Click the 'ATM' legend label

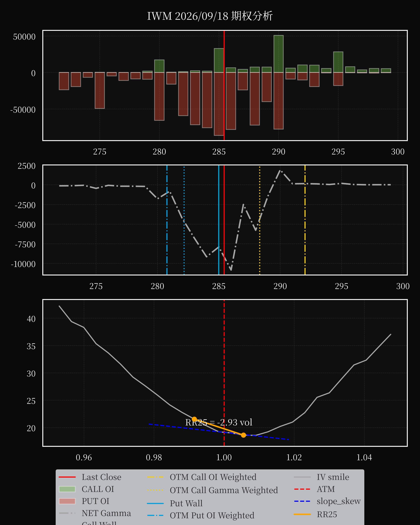(326, 489)
